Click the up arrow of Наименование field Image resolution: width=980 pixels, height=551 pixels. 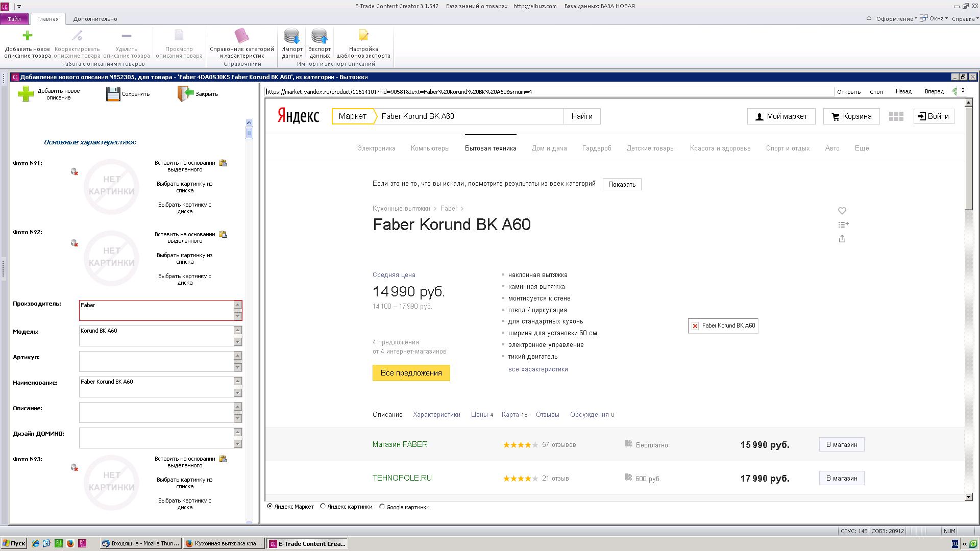point(238,381)
